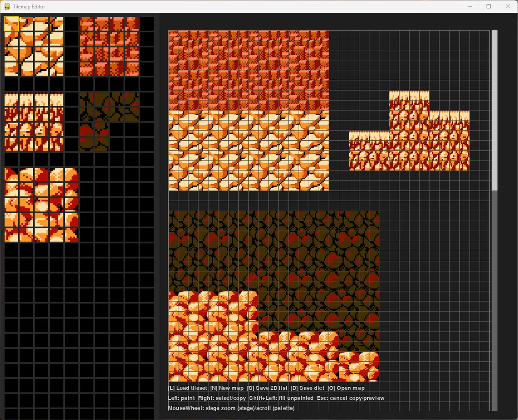Click the "[O] Open map" hint

[x=346, y=388]
